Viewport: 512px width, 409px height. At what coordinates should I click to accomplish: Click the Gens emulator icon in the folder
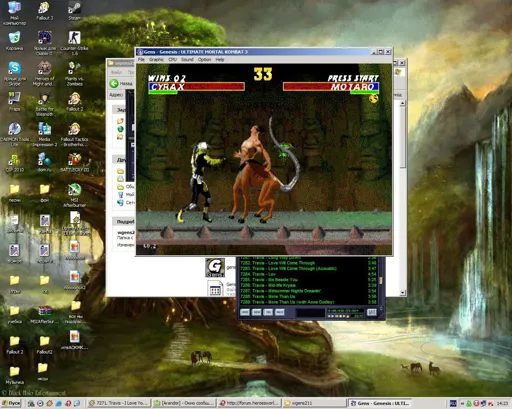coord(215,267)
